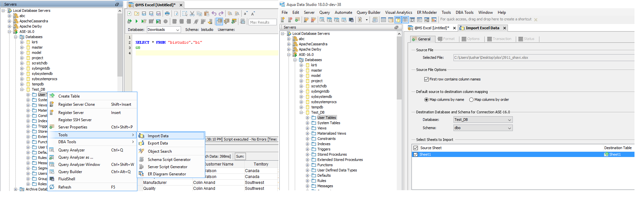Click the highlighted grid results view icon

pyautogui.click(x=219, y=21)
